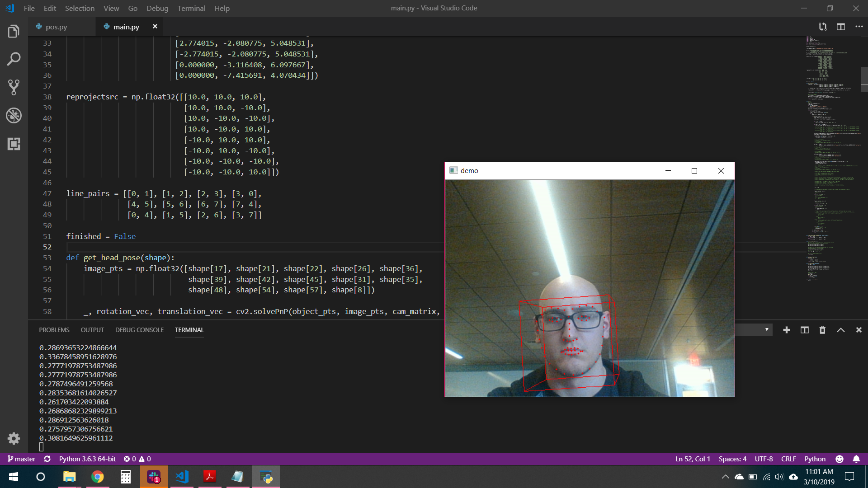The width and height of the screenshot is (868, 488).
Task: Click master branch in status bar
Action: click(x=21, y=459)
